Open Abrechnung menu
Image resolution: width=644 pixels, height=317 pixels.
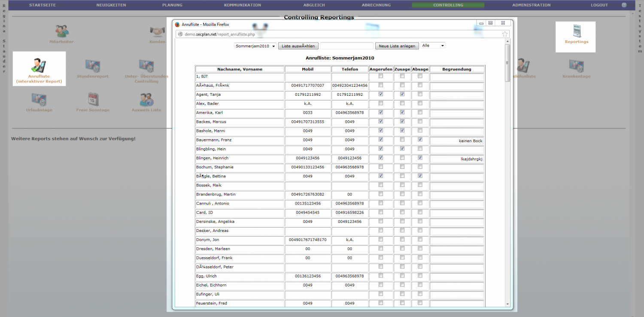coord(376,5)
